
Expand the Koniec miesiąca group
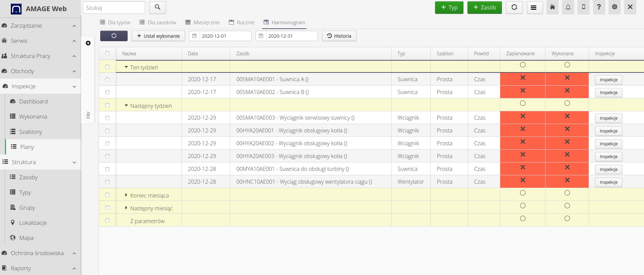tap(126, 195)
